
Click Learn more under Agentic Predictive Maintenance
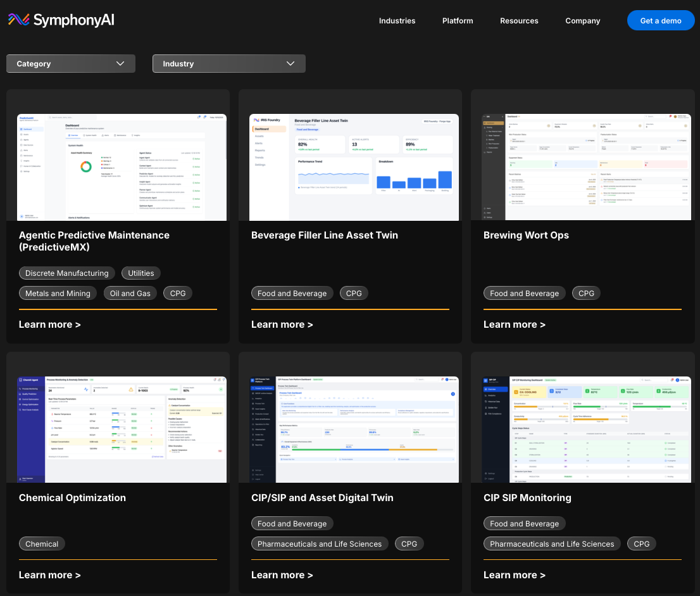coord(49,325)
